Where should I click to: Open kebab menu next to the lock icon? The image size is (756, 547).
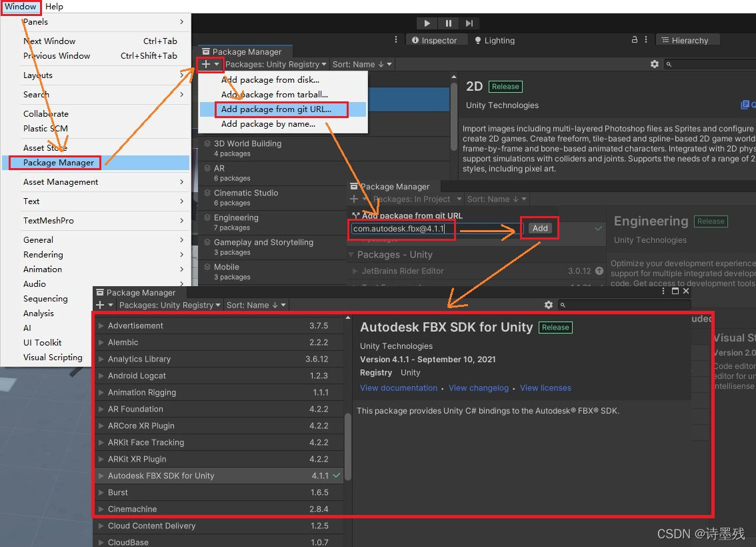[x=646, y=39]
